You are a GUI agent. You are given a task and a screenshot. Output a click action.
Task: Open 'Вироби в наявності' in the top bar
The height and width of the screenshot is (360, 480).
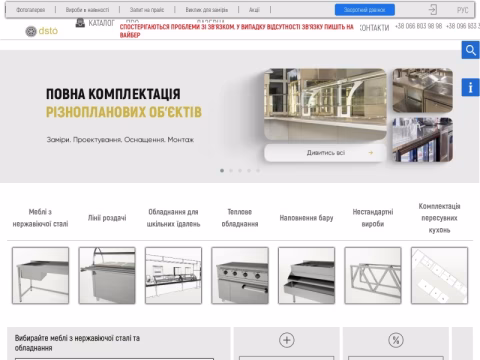coord(87,10)
